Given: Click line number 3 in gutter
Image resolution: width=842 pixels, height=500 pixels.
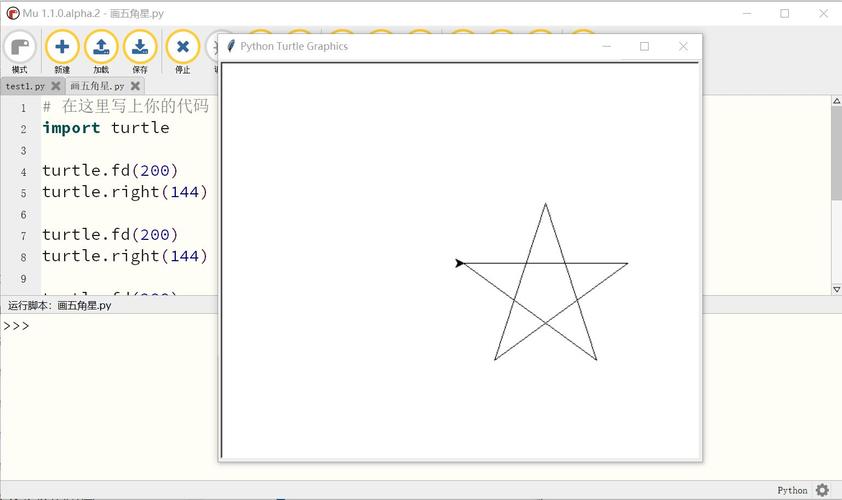Looking at the screenshot, I should click(x=23, y=150).
